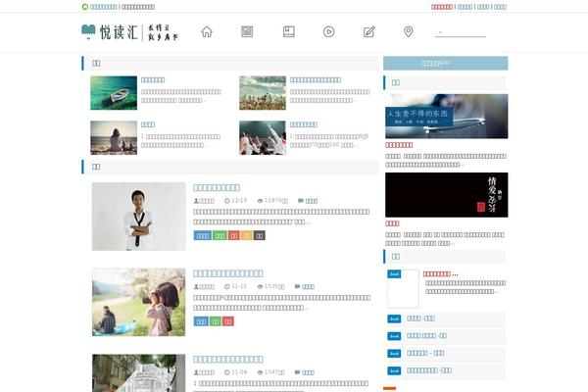Open title link beside beach woman thumbnail

pyautogui.click(x=148, y=124)
